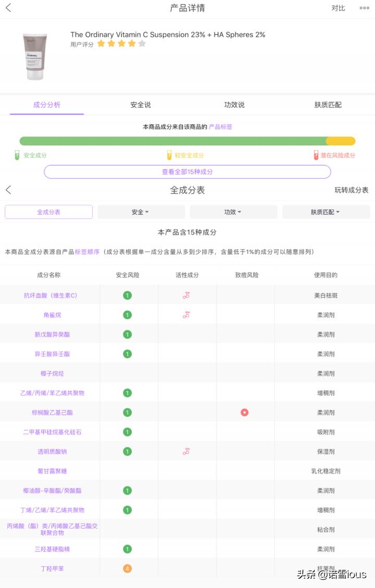375x588 pixels.
Task: Open ingredient 透明质酸钠
Action: (x=52, y=452)
